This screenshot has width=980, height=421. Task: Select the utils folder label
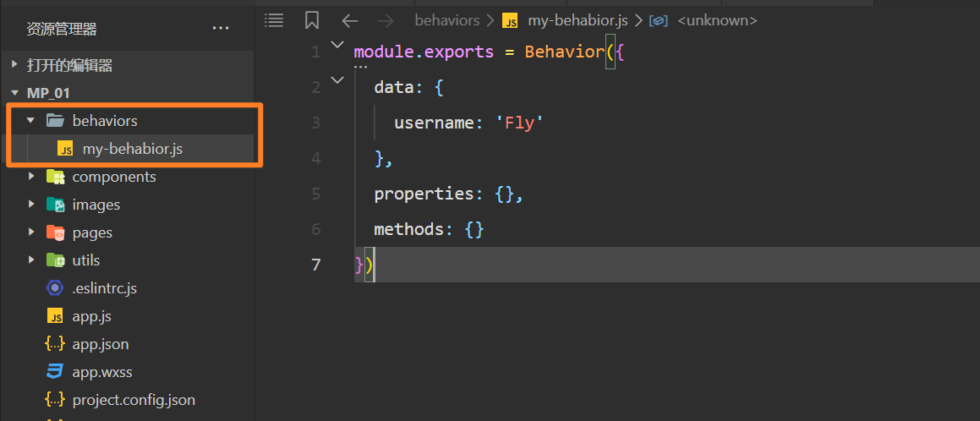[86, 260]
